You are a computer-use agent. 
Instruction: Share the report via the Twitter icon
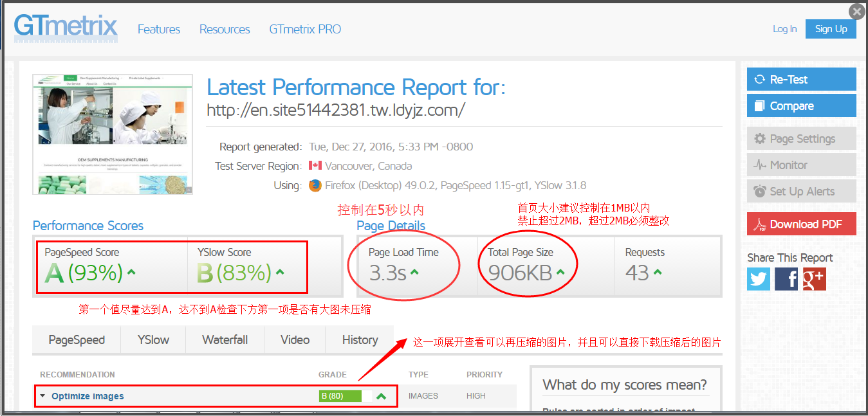coord(759,279)
